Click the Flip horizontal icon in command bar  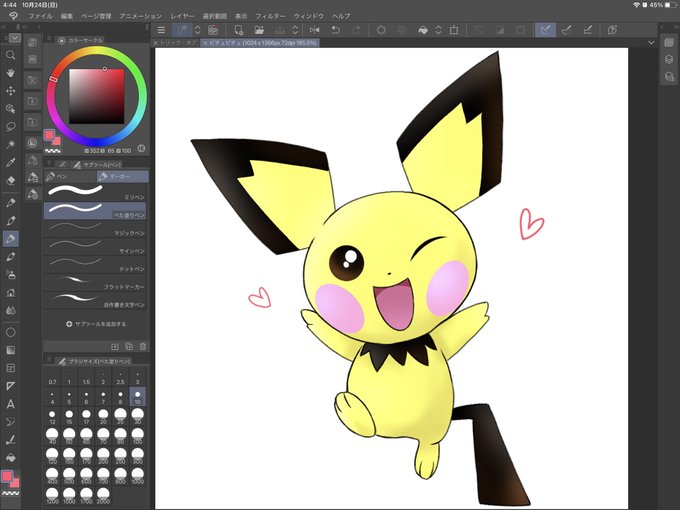315,30
